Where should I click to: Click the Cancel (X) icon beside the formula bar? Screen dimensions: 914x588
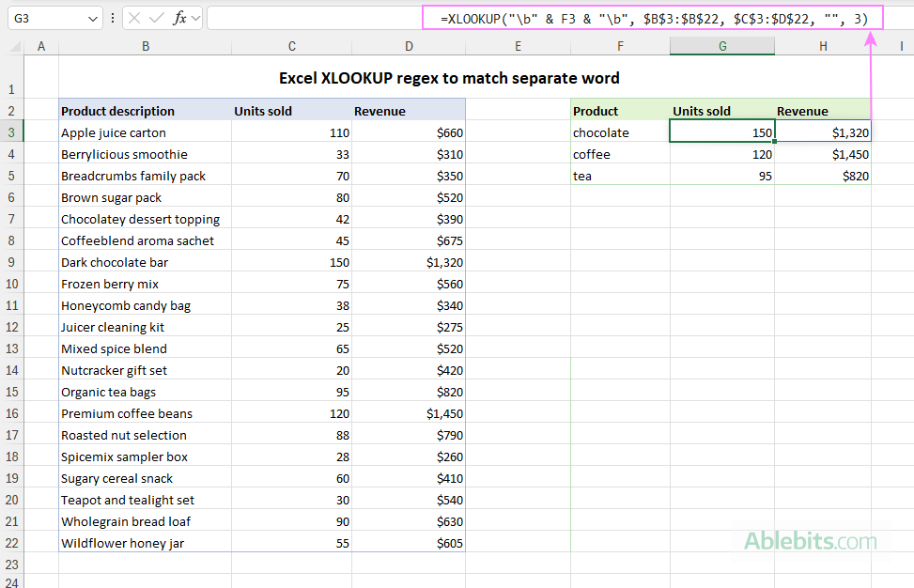pos(134,18)
